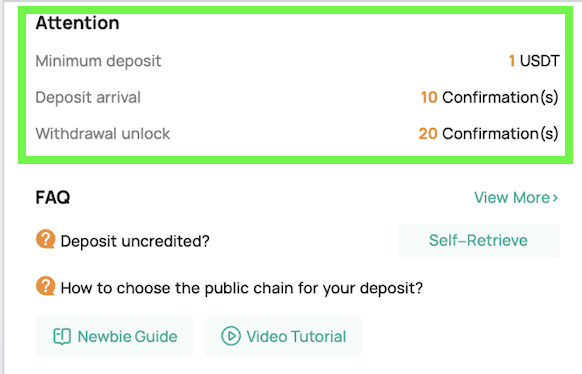Open the Newbie Guide button

point(115,337)
